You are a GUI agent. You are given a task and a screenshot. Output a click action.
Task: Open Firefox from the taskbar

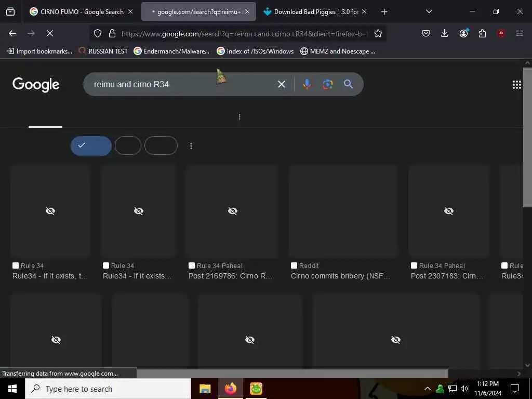pos(230,389)
